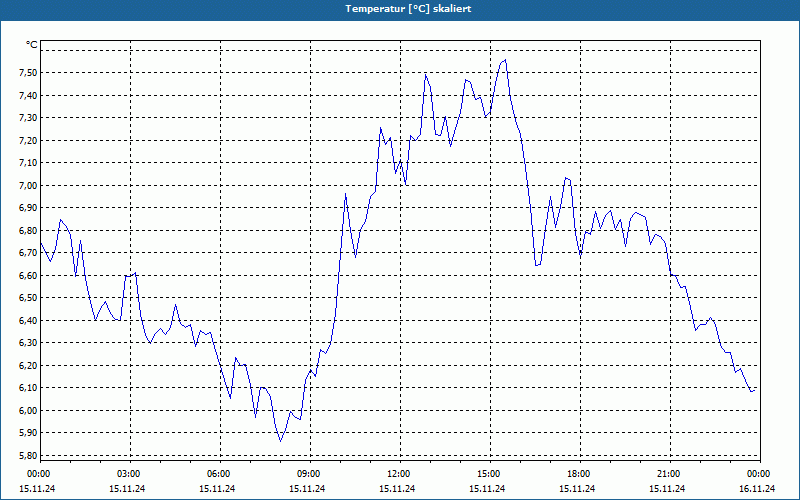
Task: Click the 6,40 y-axis label
Action: tap(28, 320)
